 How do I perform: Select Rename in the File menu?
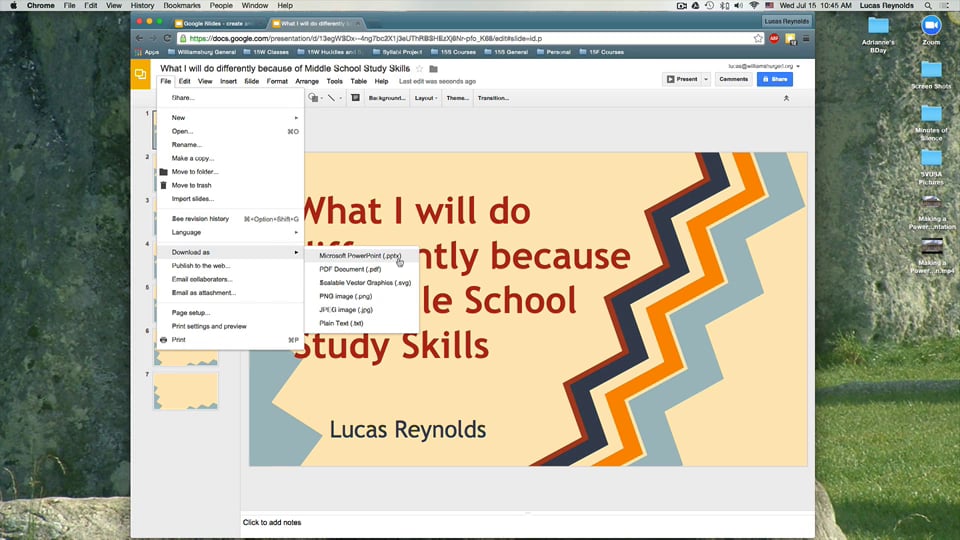tap(230, 144)
